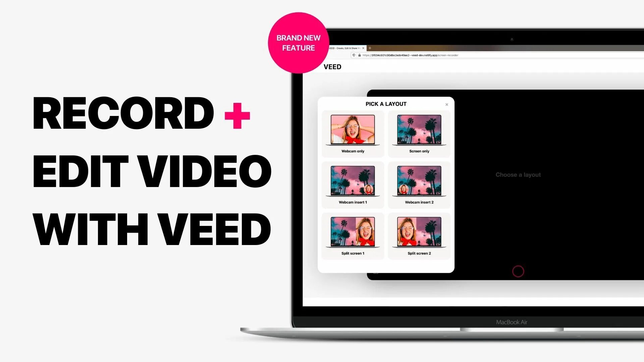
Task: Toggle the Screen only recording layout
Action: pyautogui.click(x=418, y=133)
